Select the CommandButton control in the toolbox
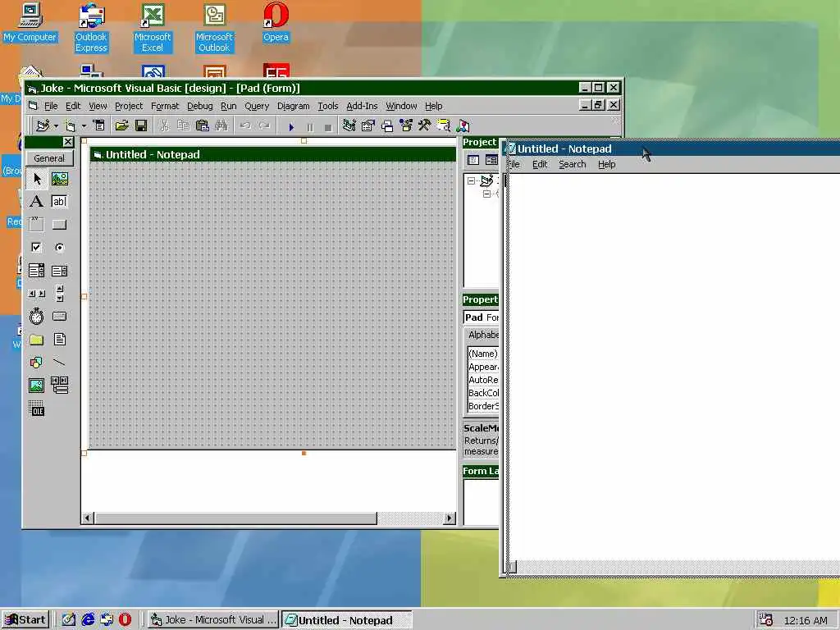840x630 pixels. point(59,224)
